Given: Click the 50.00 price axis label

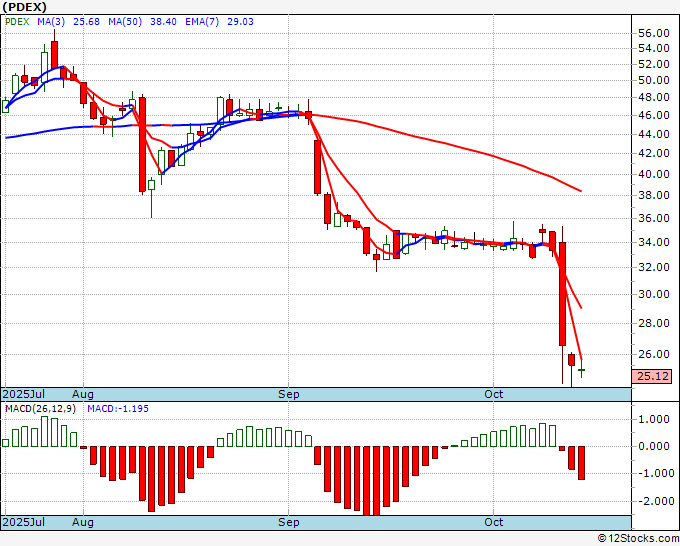Looking at the screenshot, I should coord(654,80).
